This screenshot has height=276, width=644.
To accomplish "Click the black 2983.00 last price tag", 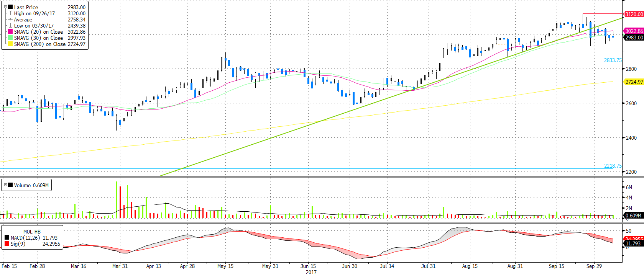I will pyautogui.click(x=634, y=38).
